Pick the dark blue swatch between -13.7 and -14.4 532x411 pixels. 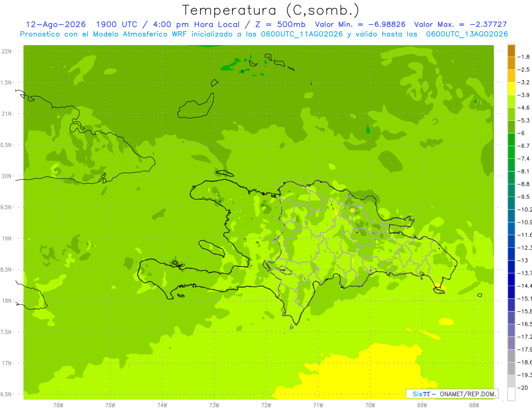(511, 279)
